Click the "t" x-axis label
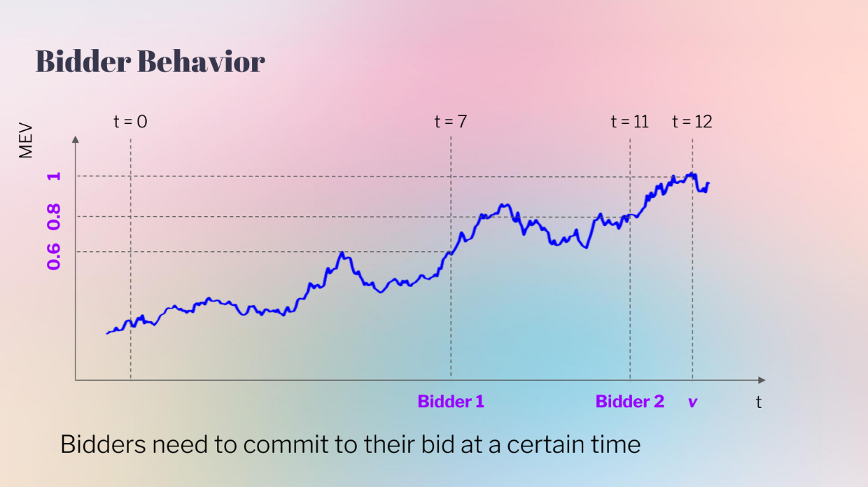 click(x=758, y=403)
